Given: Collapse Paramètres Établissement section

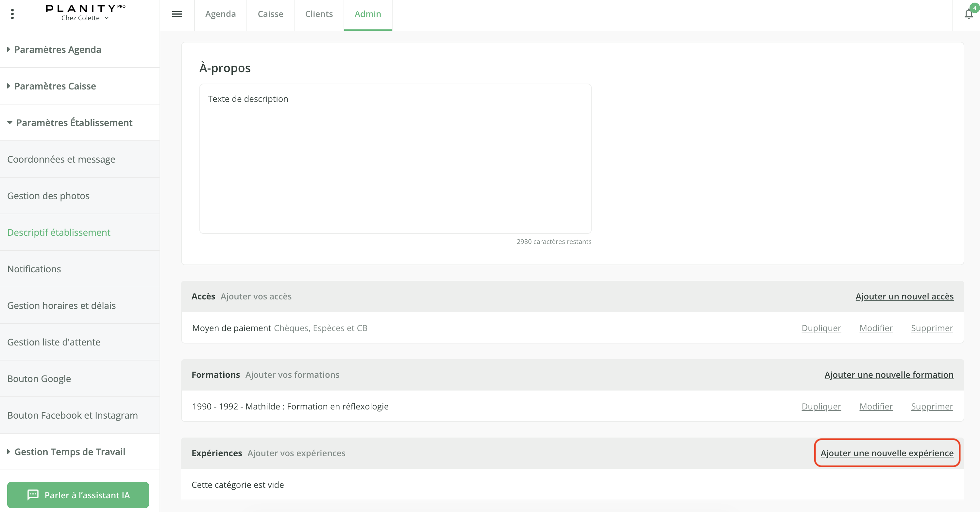Looking at the screenshot, I should (74, 122).
